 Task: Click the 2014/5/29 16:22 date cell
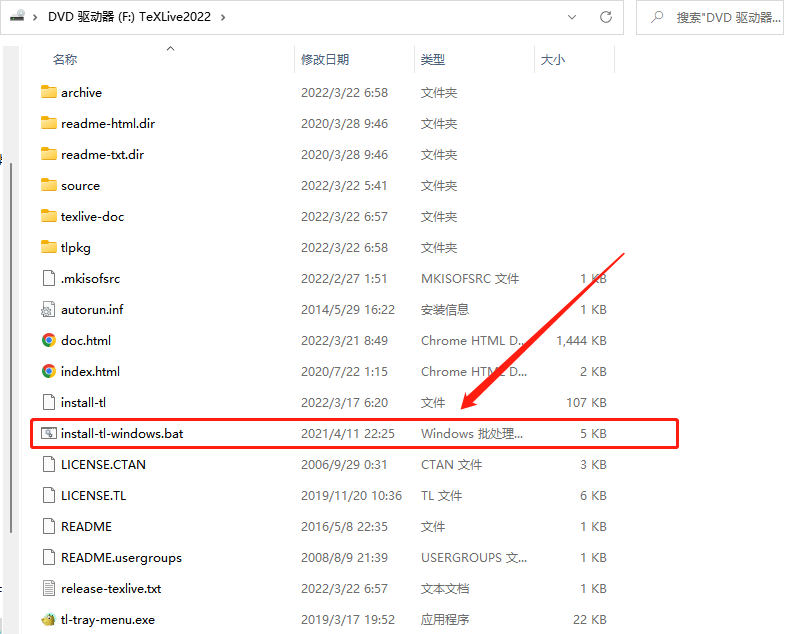[x=347, y=310]
